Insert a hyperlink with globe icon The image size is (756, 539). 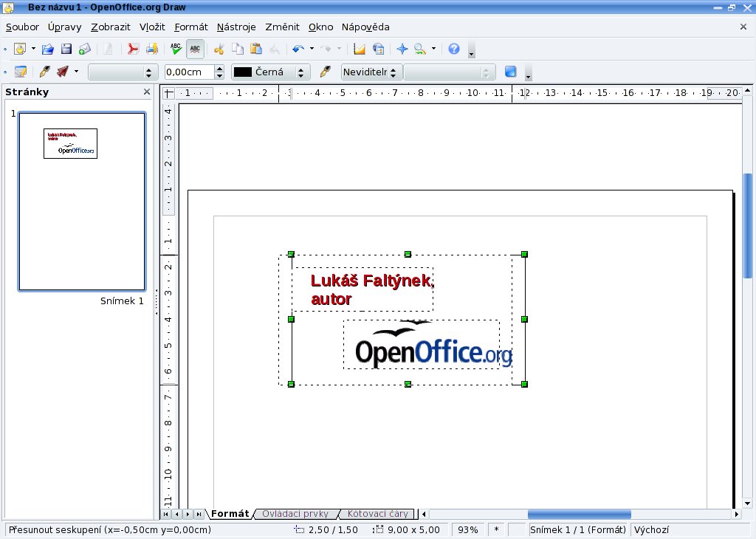click(x=379, y=49)
